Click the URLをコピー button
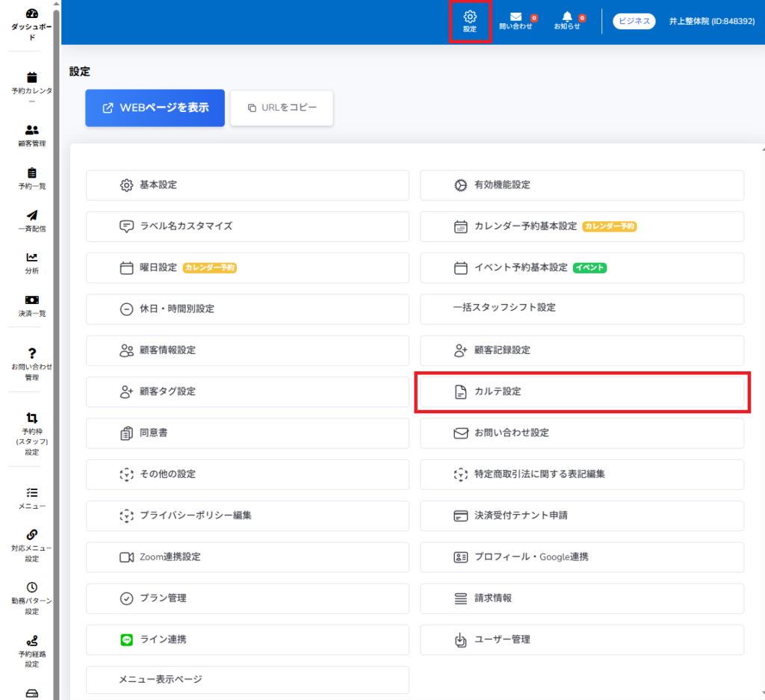Image resolution: width=765 pixels, height=700 pixels. pyautogui.click(x=282, y=108)
